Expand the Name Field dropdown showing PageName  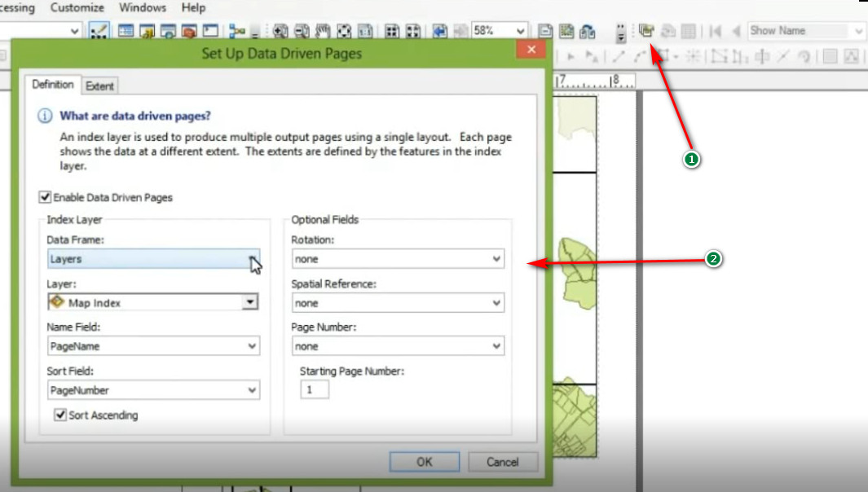252,346
